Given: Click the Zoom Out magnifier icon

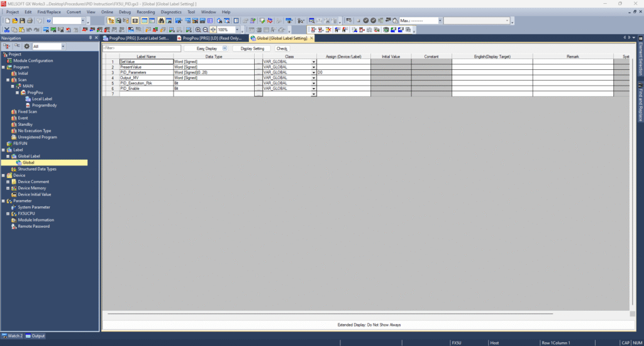Looking at the screenshot, I should (206, 30).
